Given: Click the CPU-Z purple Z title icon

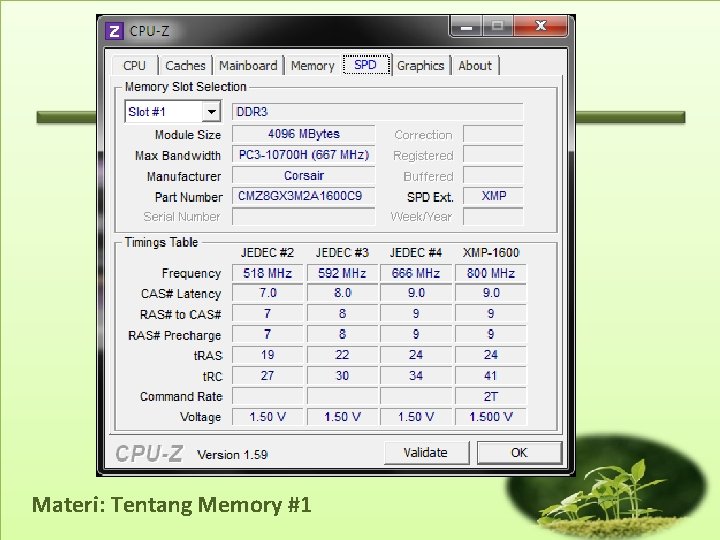Looking at the screenshot, I should point(114,31).
